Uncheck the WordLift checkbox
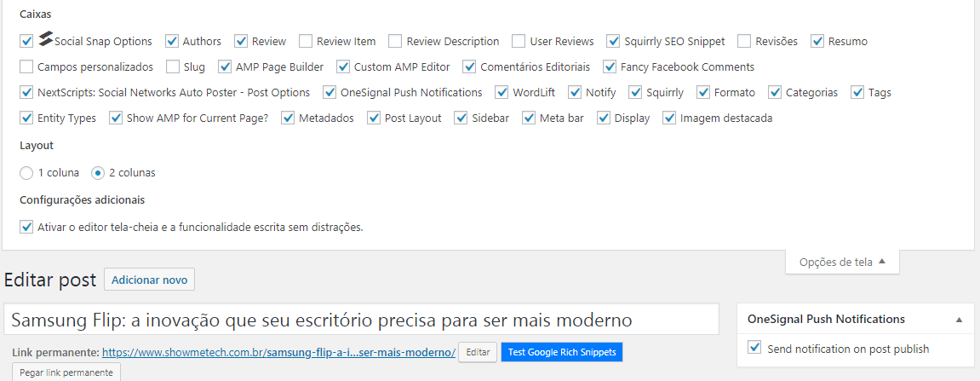This screenshot has height=381, width=980. [x=501, y=93]
